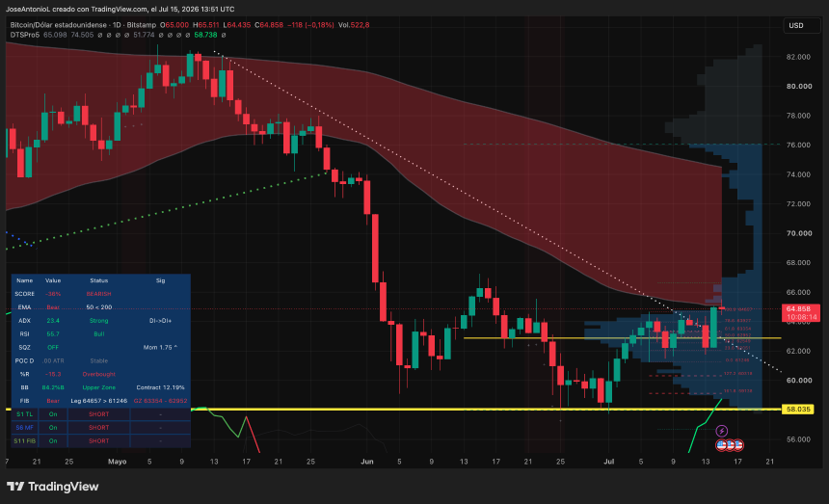Toggle the S6 MF On cell
This screenshot has height=504, width=829.
point(53,428)
